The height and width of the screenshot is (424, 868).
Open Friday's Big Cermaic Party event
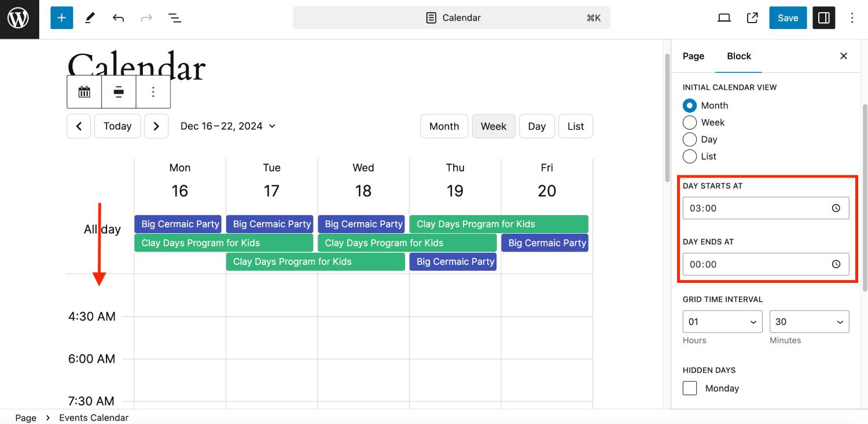click(545, 243)
